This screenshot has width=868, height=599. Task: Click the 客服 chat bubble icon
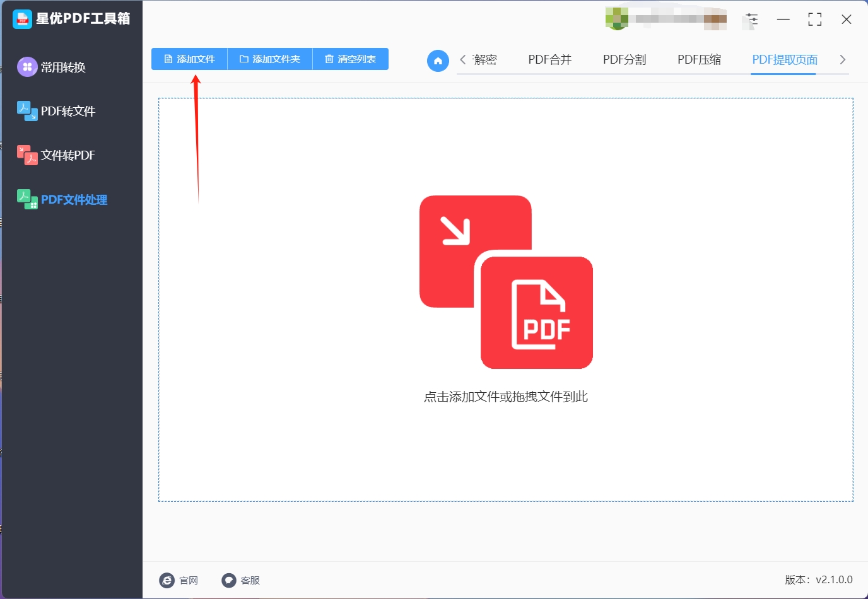click(229, 580)
